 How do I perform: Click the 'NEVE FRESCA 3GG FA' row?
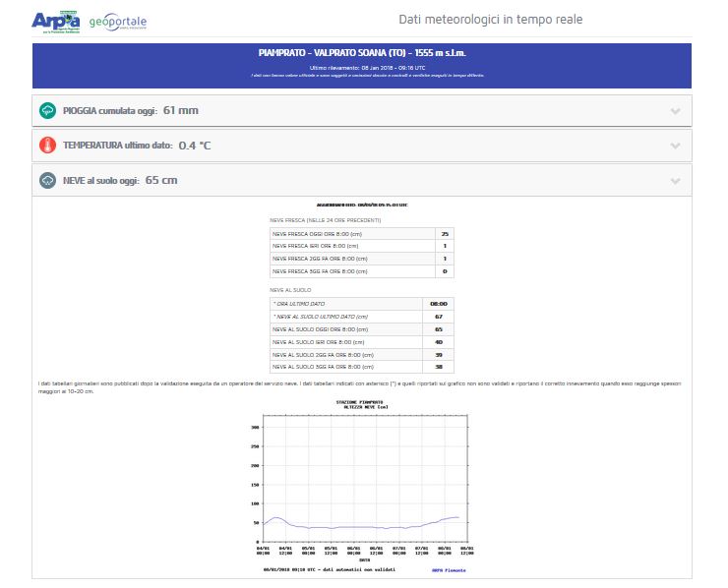(x=362, y=271)
